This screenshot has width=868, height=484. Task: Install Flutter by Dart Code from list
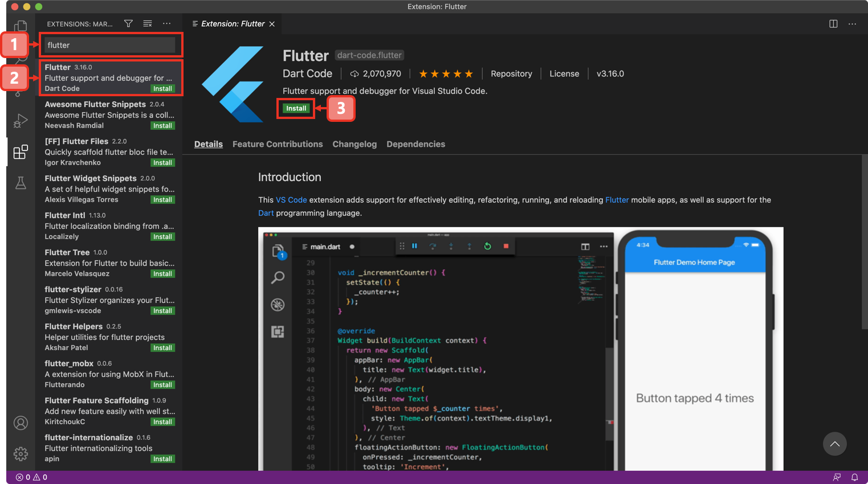pyautogui.click(x=162, y=88)
